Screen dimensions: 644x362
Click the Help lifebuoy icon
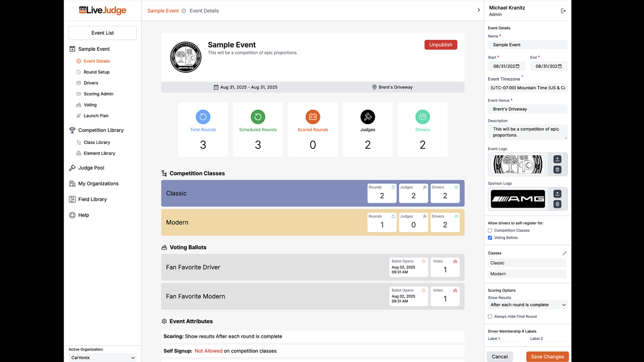[x=72, y=215]
